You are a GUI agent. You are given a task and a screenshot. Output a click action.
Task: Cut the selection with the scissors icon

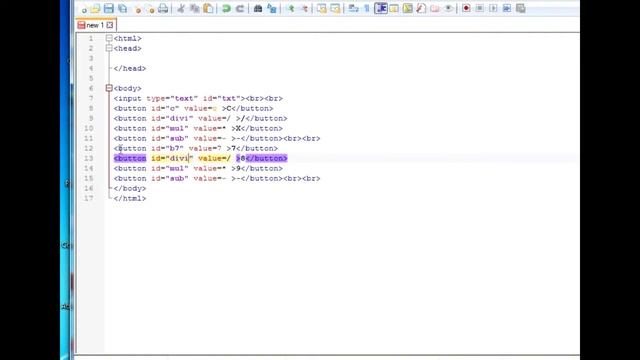(181, 8)
